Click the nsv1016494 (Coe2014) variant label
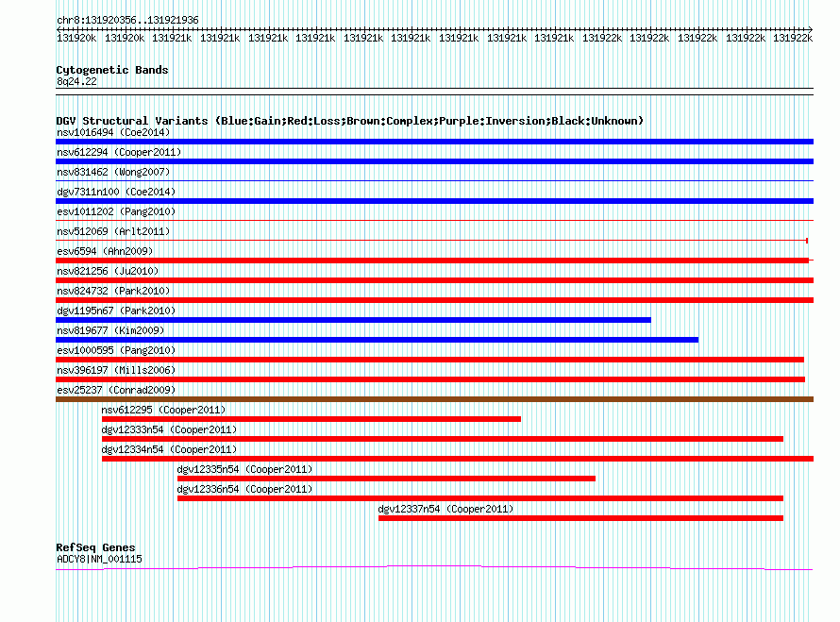The height and width of the screenshot is (622, 840). click(x=113, y=132)
